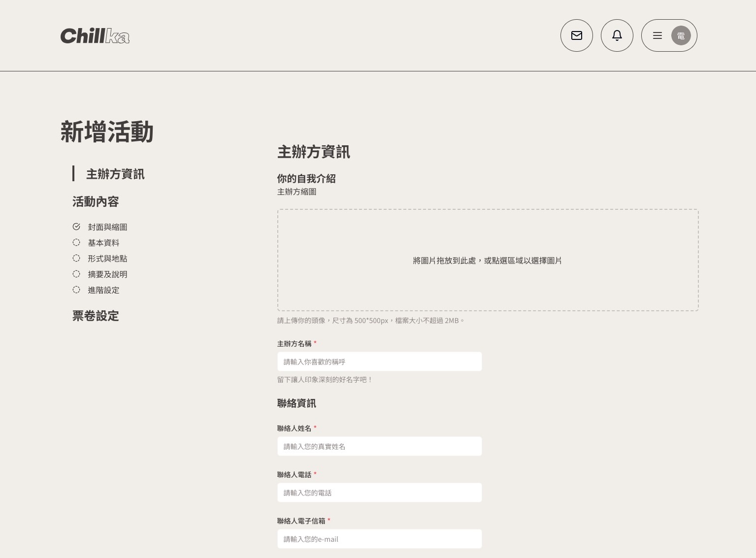Image resolution: width=756 pixels, height=558 pixels.
Task: Click the 主辦方縮圖 label
Action: tap(296, 192)
